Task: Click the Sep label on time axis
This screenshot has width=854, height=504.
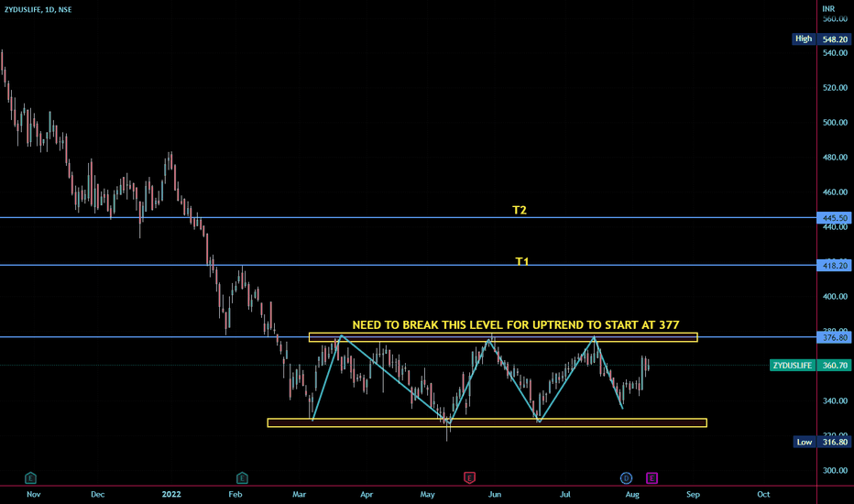Action: click(693, 495)
